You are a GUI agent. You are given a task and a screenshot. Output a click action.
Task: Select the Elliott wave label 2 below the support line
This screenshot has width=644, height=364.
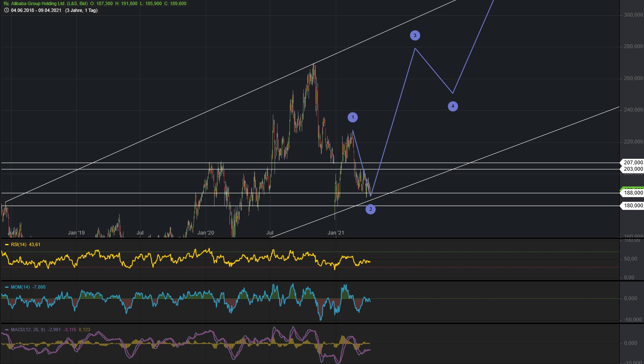pos(370,209)
